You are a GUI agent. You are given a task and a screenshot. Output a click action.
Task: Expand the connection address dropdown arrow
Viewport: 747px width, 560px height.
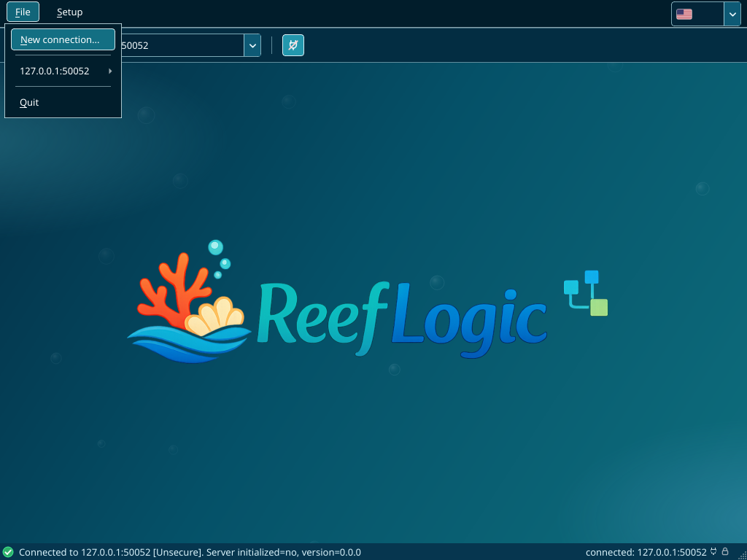[252, 45]
